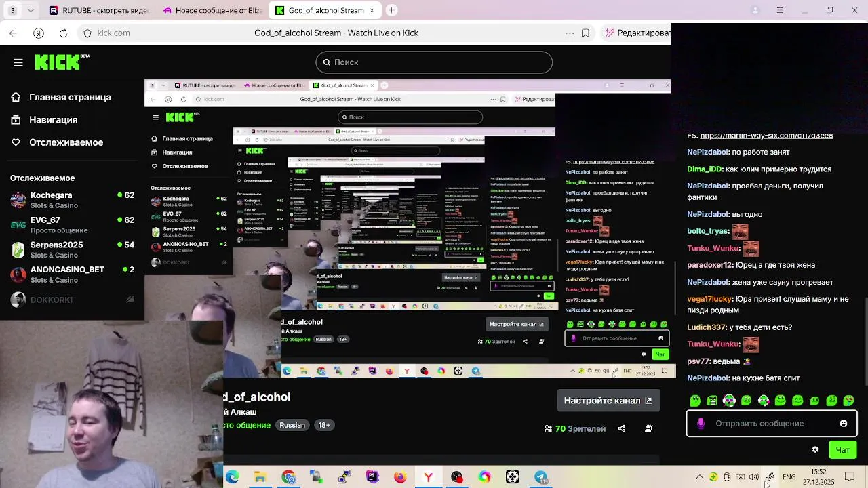The height and width of the screenshot is (488, 868).
Task: Open the browser main menu icon
Action: click(780, 10)
